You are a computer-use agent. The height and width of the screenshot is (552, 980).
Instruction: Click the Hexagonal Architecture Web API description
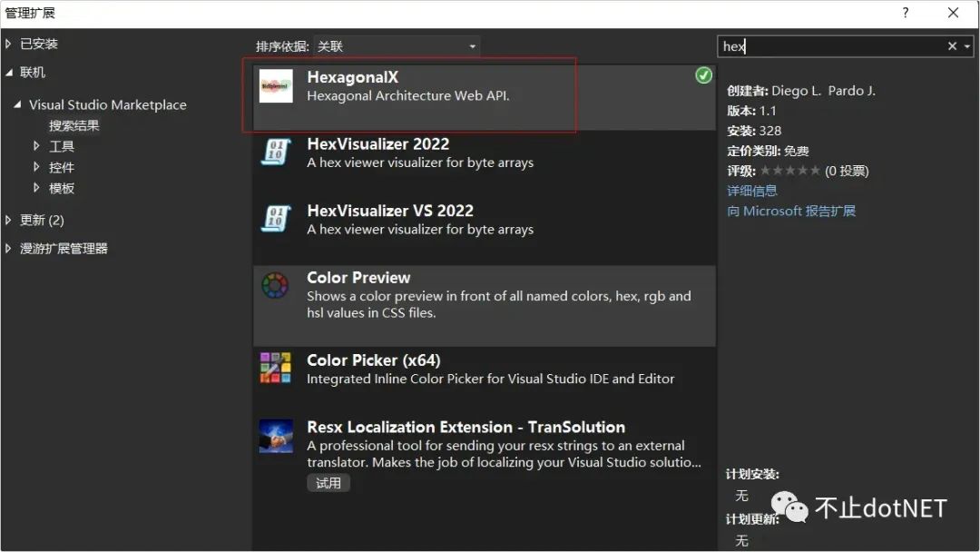click(x=408, y=95)
